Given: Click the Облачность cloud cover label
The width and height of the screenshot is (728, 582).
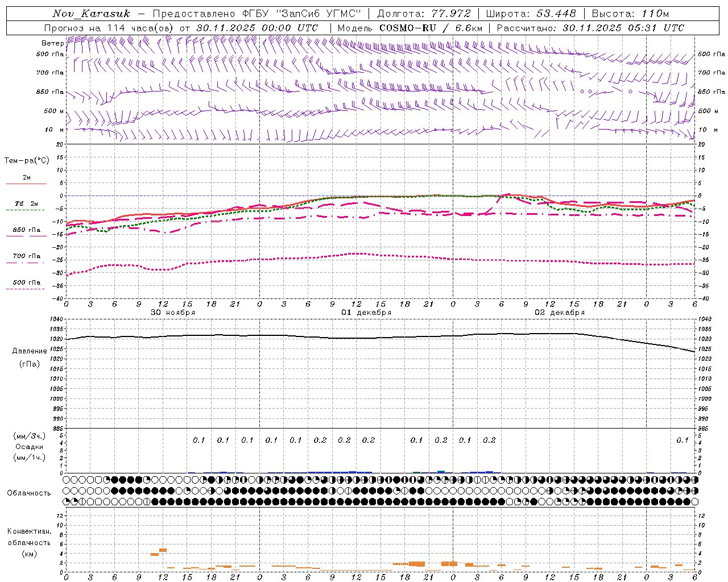Looking at the screenshot, I should tap(29, 493).
